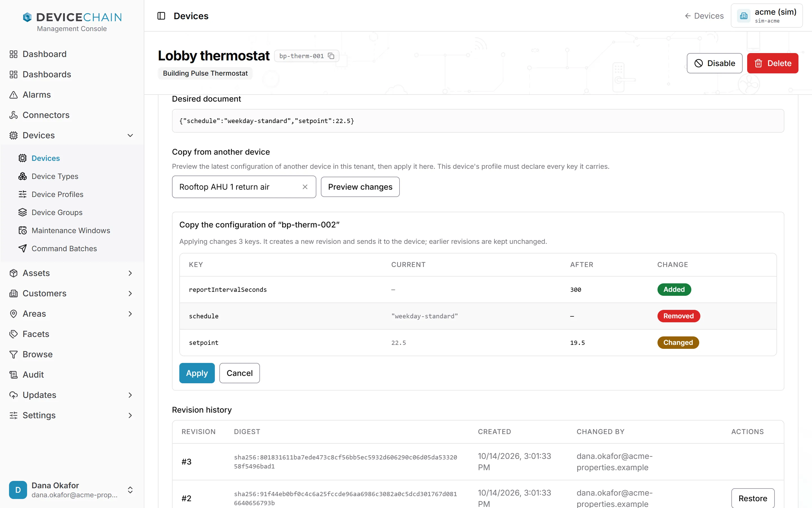The width and height of the screenshot is (812, 508).
Task: Open Command Batches submenu item
Action: point(64,249)
